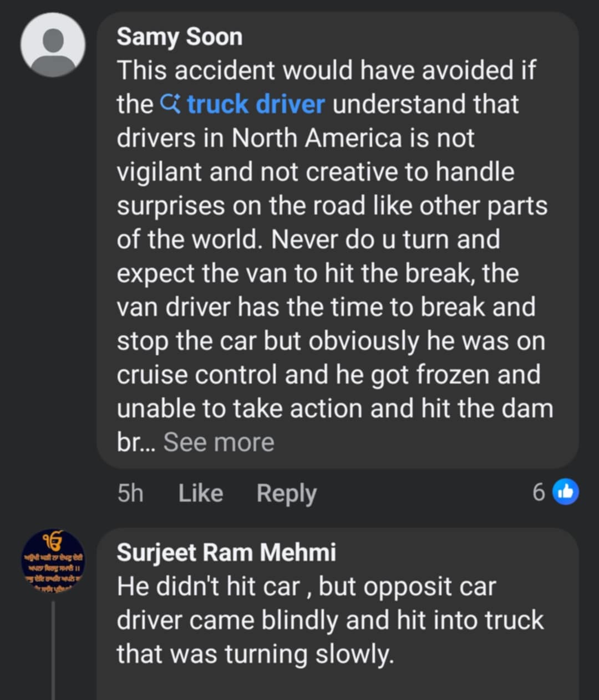Click 'He didn't hit car' reply line
This screenshot has width=599, height=700.
(209, 586)
